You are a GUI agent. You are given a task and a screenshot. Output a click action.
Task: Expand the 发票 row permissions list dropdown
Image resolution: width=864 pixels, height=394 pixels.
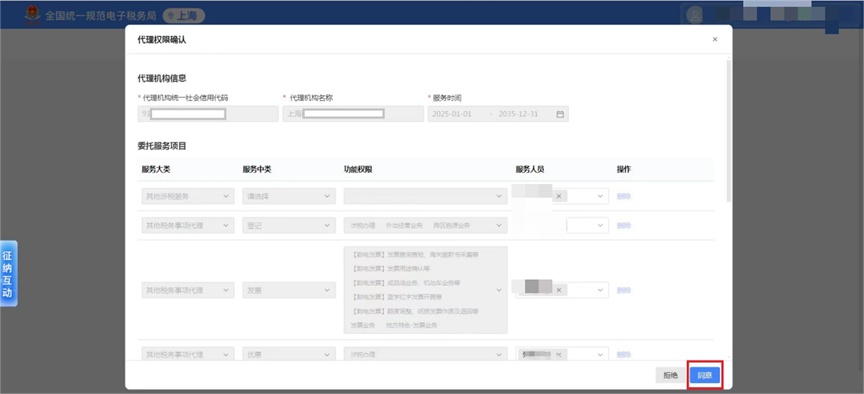click(425, 290)
